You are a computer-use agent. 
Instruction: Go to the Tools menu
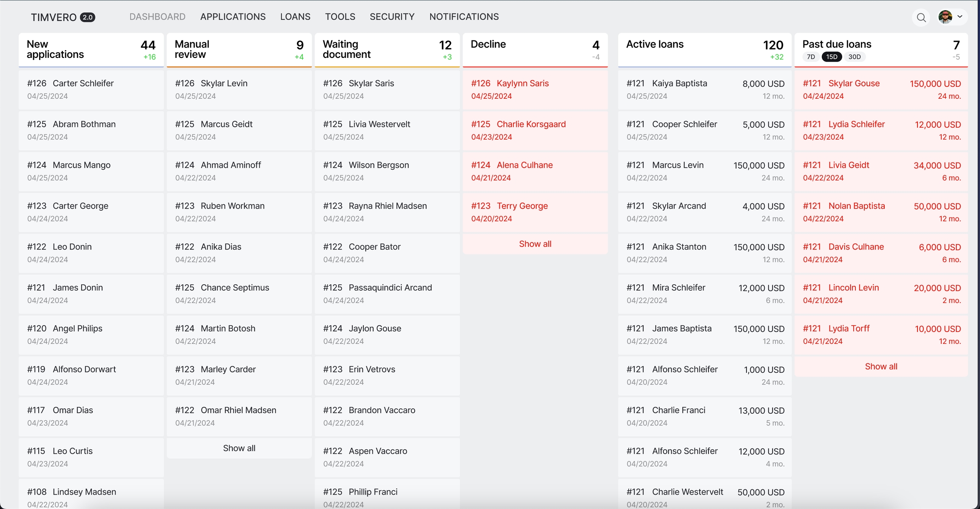coord(340,17)
